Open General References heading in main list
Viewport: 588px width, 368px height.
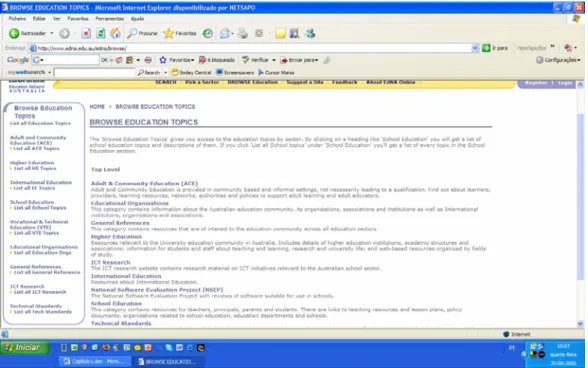(x=120, y=223)
